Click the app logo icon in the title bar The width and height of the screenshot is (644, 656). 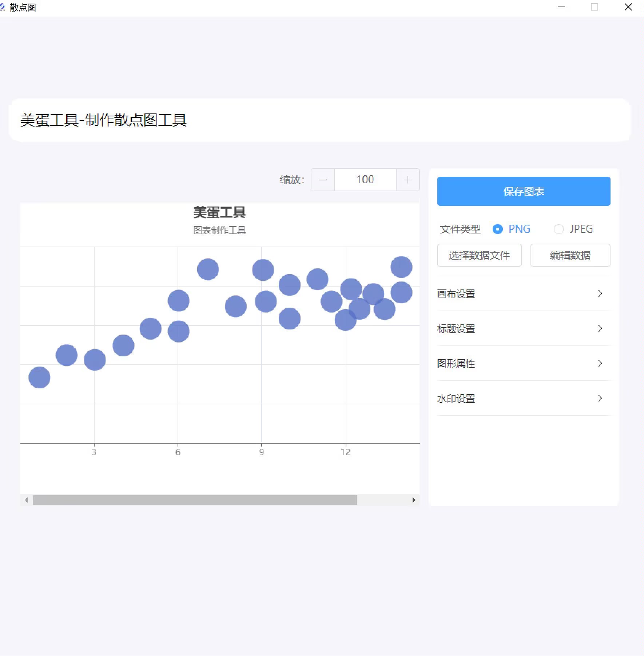(x=3, y=7)
